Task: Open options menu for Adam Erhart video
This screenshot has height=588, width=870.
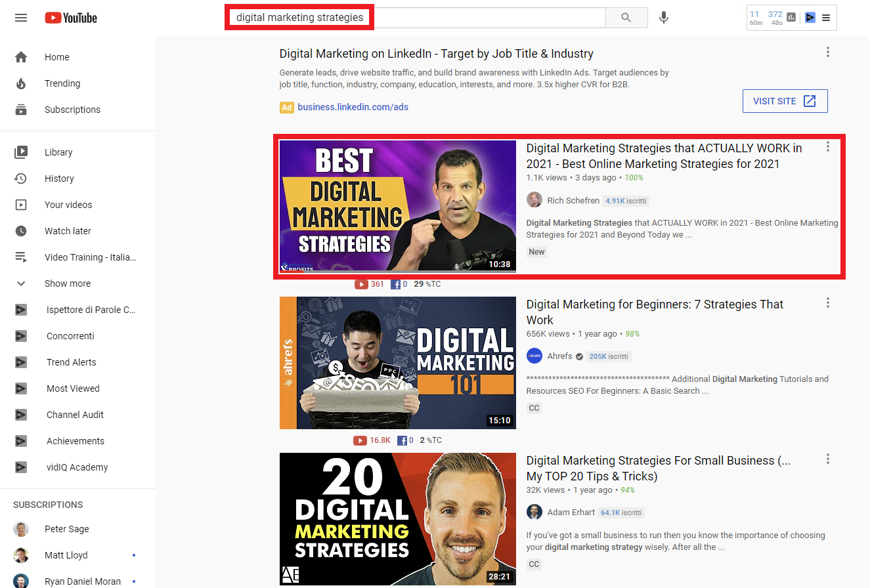Action: pyautogui.click(x=828, y=459)
